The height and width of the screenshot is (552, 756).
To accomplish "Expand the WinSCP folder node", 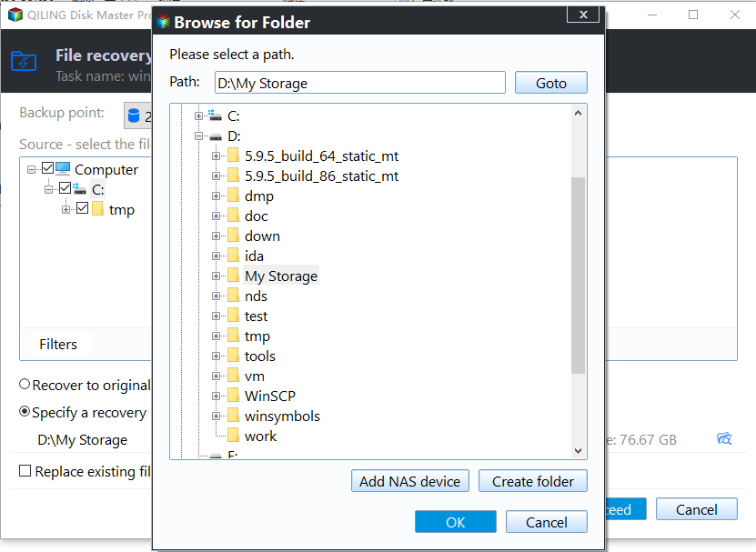I will 216,396.
